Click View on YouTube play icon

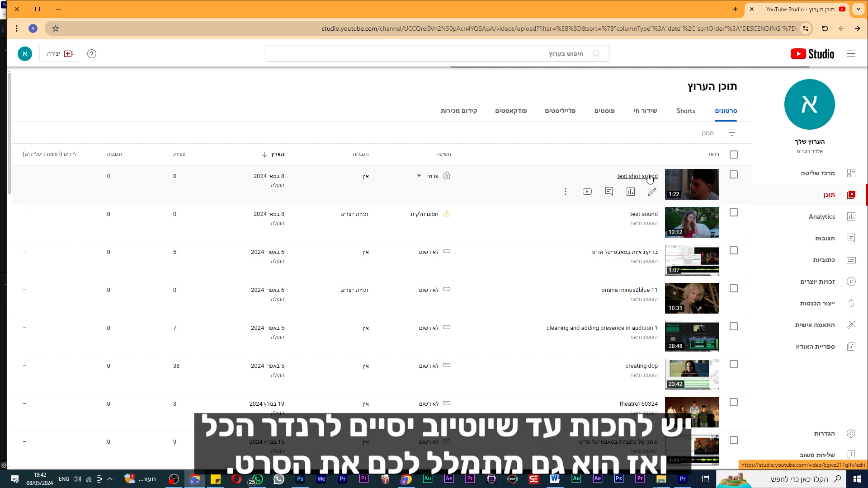click(x=587, y=192)
